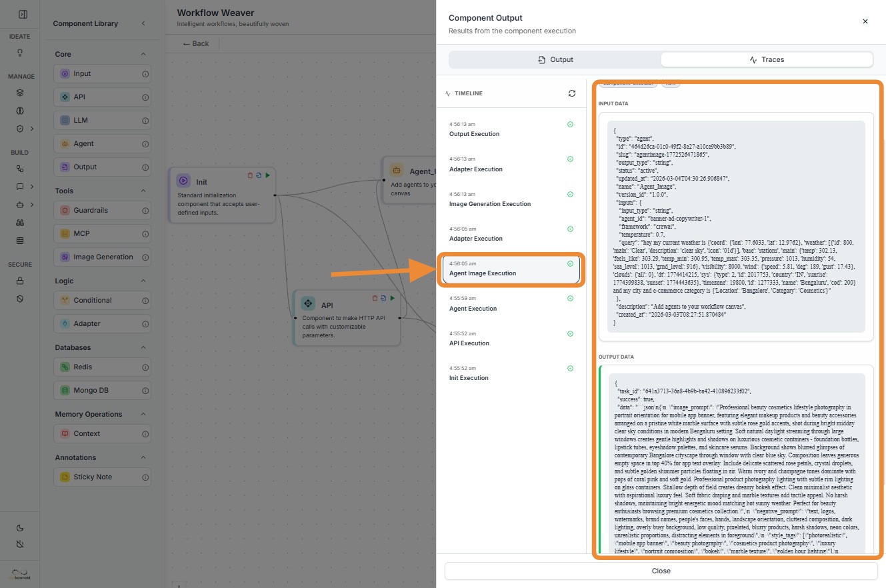Screen dimensions: 886x588
Task: Open the binoculars icon under Build
Action: pos(20,223)
